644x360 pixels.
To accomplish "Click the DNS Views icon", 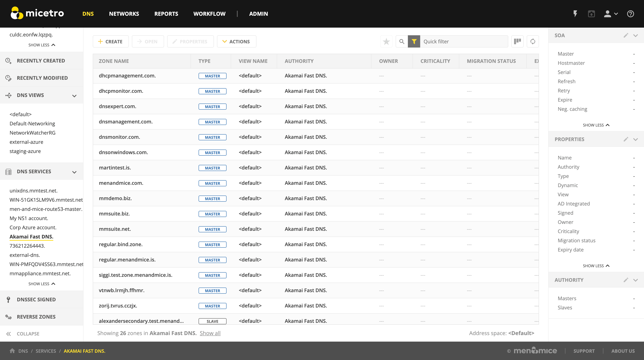I will pos(8,95).
